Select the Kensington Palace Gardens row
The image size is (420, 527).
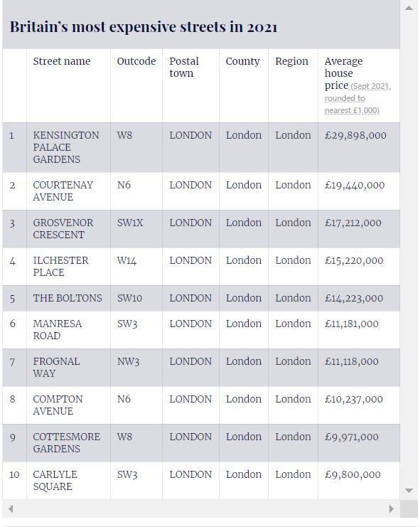click(201, 147)
